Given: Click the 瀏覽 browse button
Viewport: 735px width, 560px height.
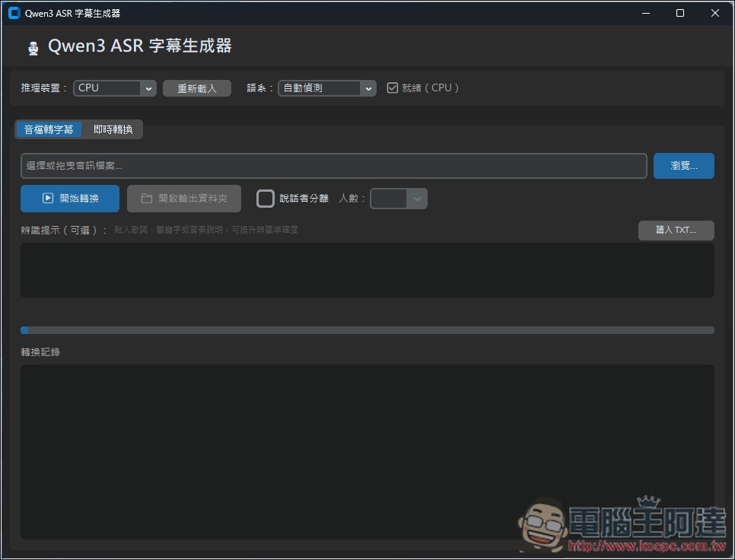Looking at the screenshot, I should point(682,165).
